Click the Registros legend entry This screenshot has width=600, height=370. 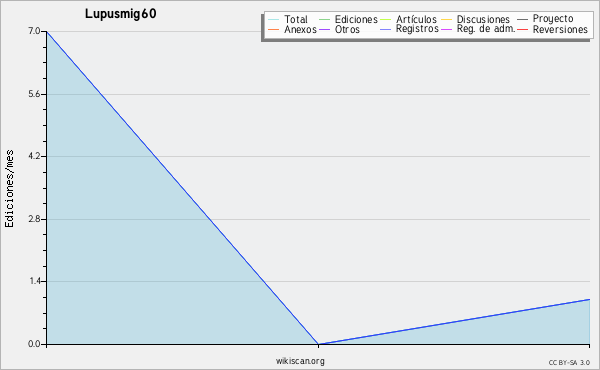coord(409,29)
